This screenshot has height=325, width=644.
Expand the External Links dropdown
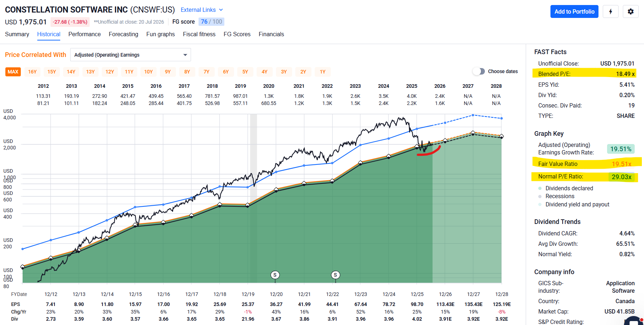[202, 10]
